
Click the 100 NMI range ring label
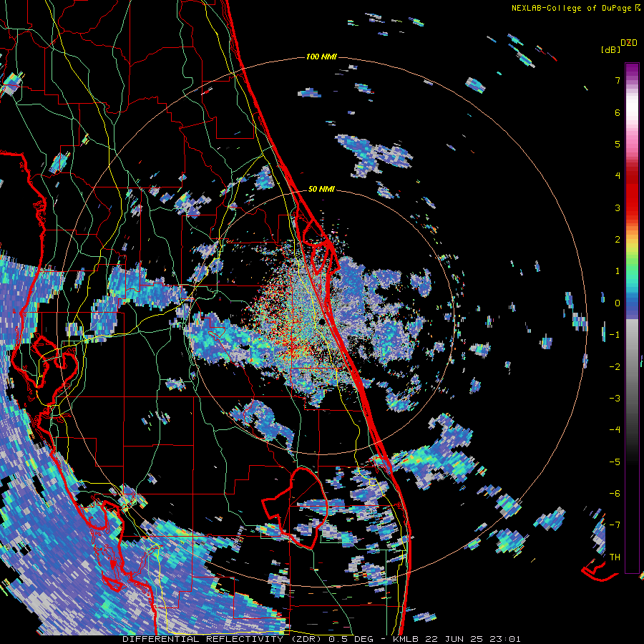click(x=321, y=57)
